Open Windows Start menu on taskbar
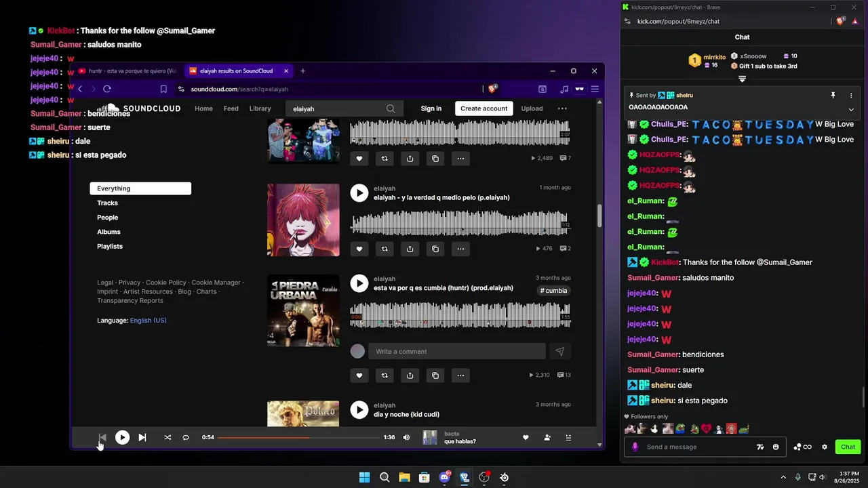Image resolution: width=868 pixels, height=488 pixels. pos(364,477)
